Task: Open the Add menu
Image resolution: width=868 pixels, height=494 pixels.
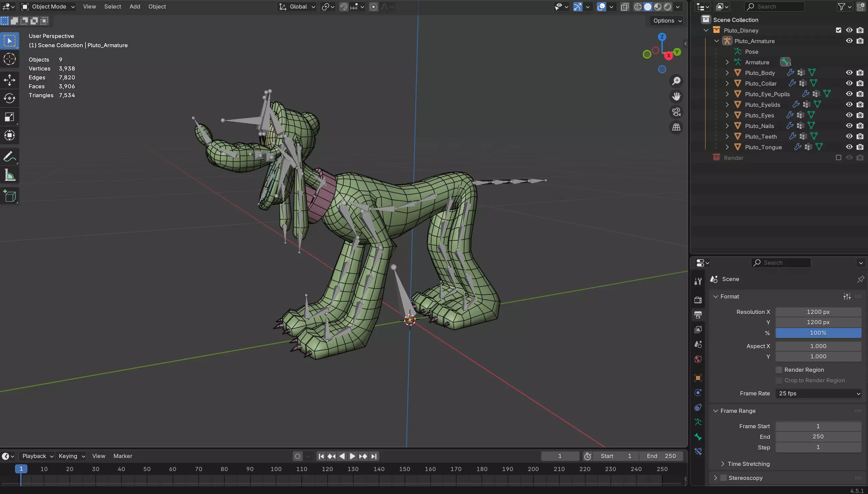Action: coord(135,7)
